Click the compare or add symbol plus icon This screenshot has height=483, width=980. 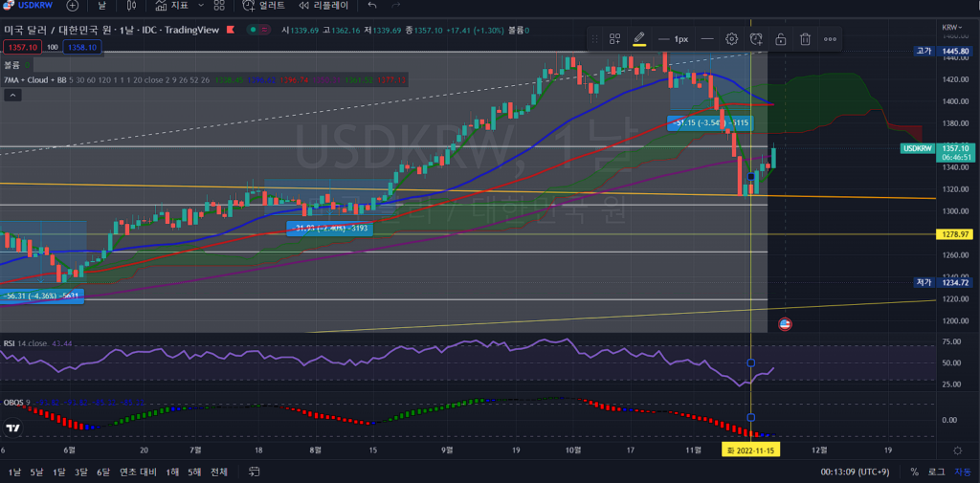(x=73, y=5)
